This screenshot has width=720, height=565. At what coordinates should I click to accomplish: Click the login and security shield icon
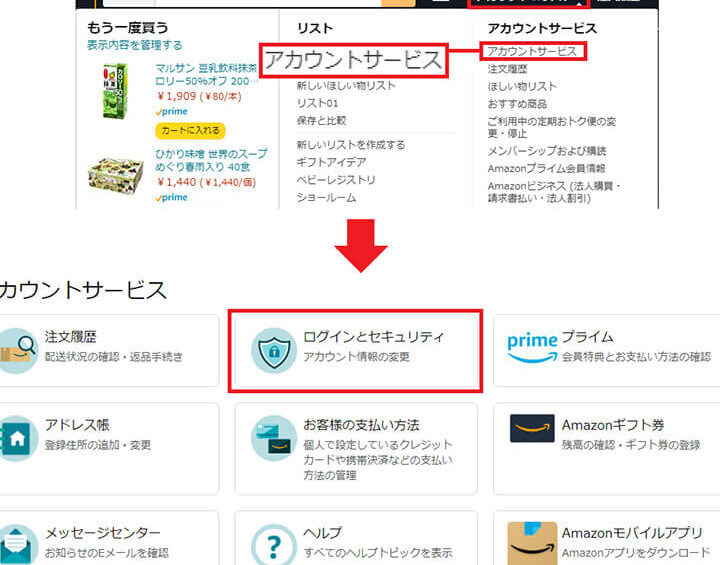(x=274, y=350)
